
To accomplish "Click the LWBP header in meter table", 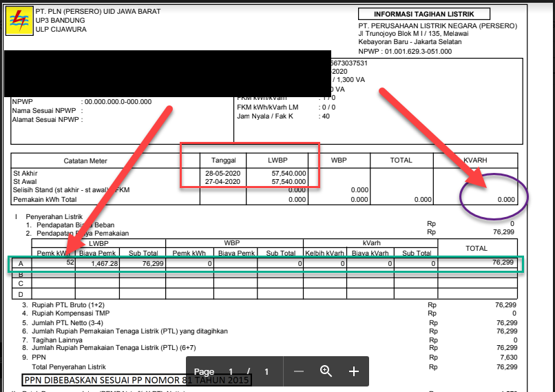I will [x=277, y=161].
